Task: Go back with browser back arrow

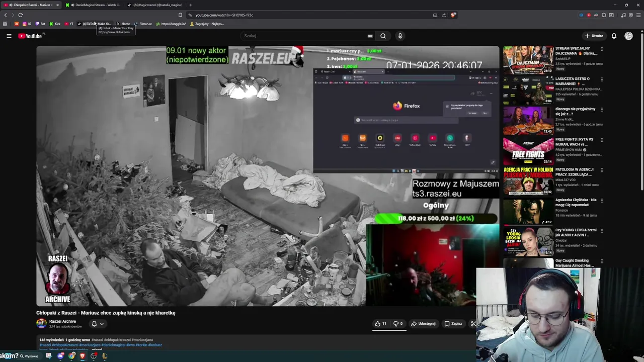Action: [x=6, y=15]
